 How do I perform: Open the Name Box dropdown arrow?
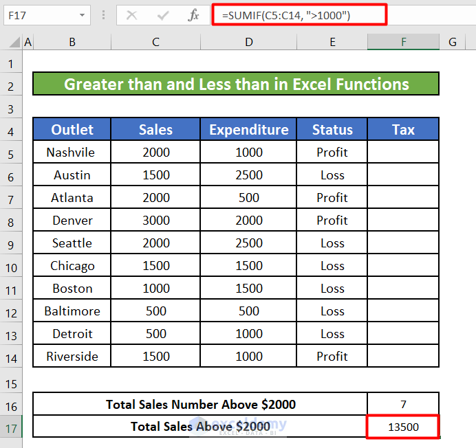click(x=82, y=15)
